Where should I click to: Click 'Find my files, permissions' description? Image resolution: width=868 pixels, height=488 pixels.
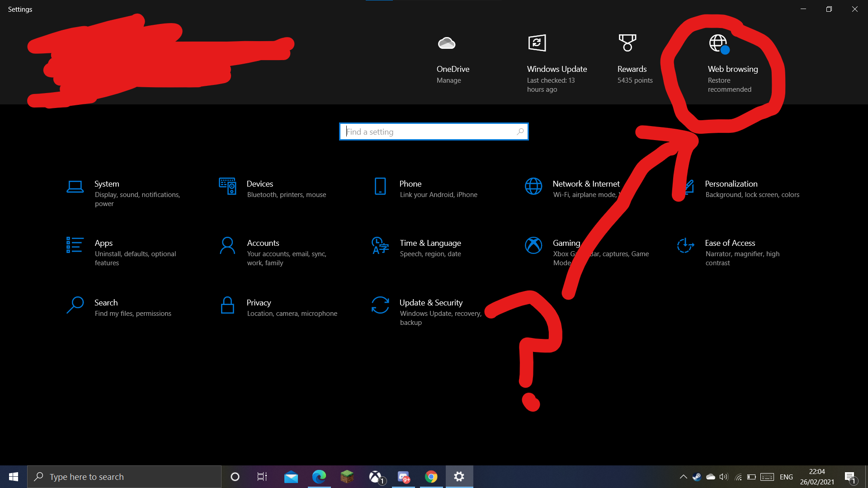tap(133, 314)
